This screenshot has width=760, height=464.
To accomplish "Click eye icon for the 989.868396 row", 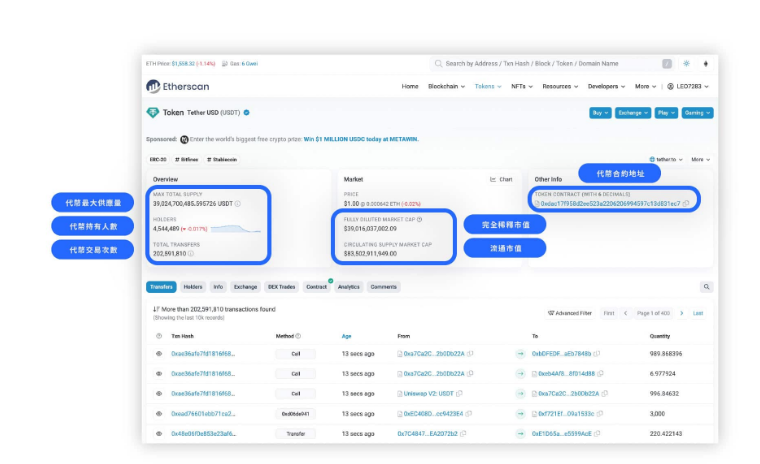I will coord(158,354).
